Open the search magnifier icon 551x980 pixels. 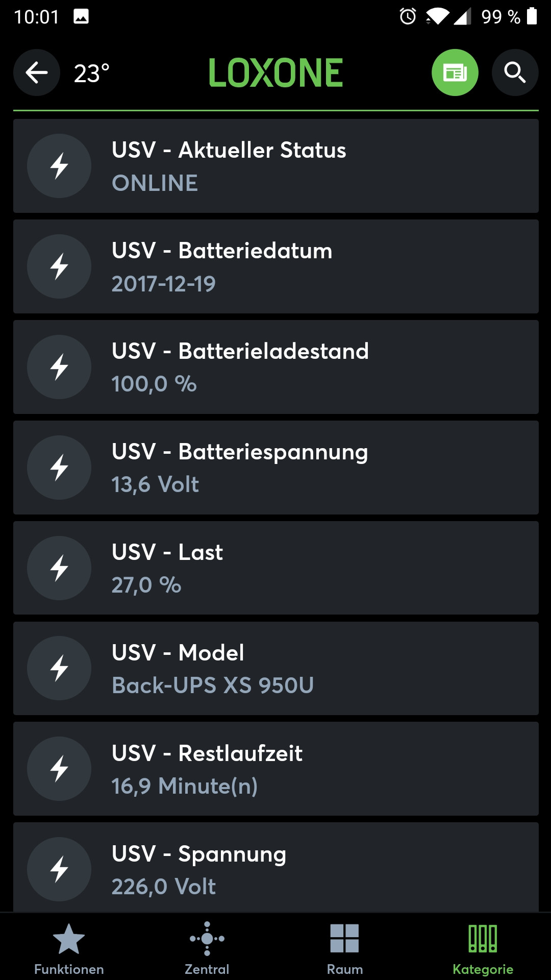pos(515,72)
